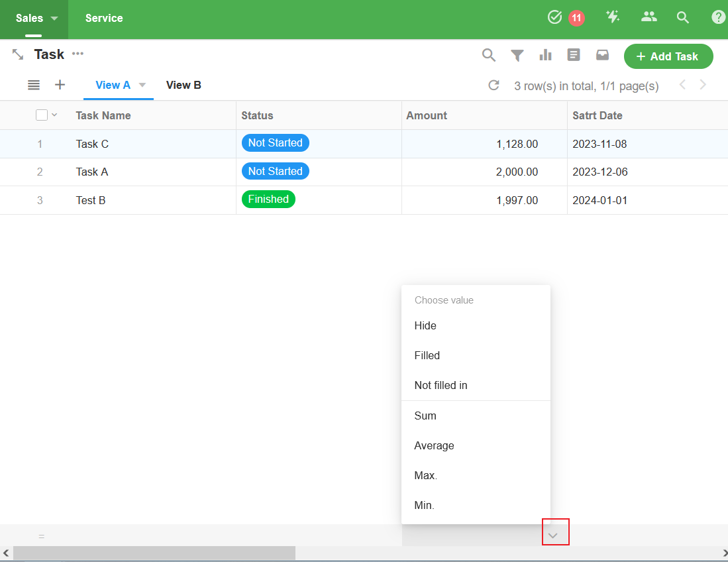Switch to the View B tab
This screenshot has width=728, height=562.
click(183, 85)
